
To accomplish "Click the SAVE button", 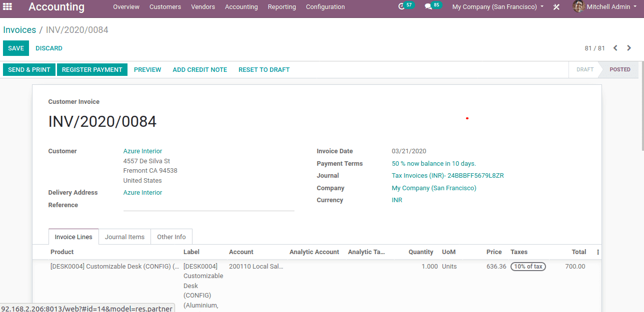I will coord(16,48).
